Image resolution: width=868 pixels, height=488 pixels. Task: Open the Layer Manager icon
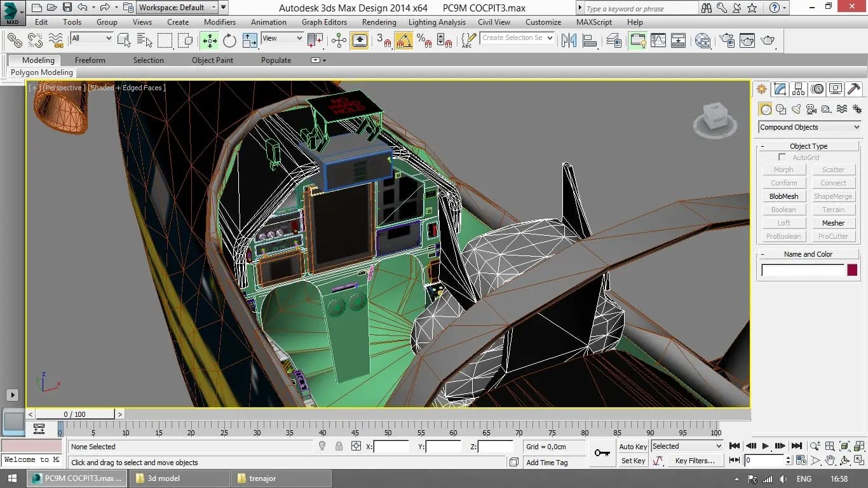(x=614, y=41)
